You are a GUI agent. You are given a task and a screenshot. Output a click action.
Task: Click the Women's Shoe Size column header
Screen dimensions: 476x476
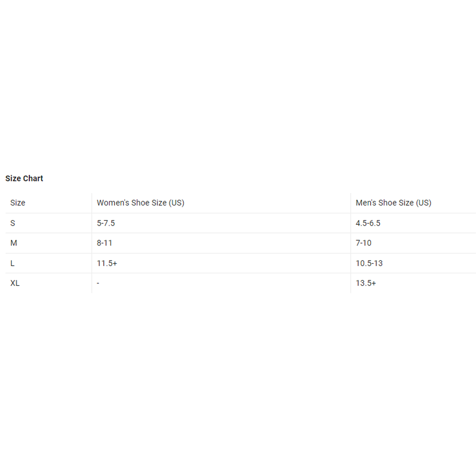point(140,203)
